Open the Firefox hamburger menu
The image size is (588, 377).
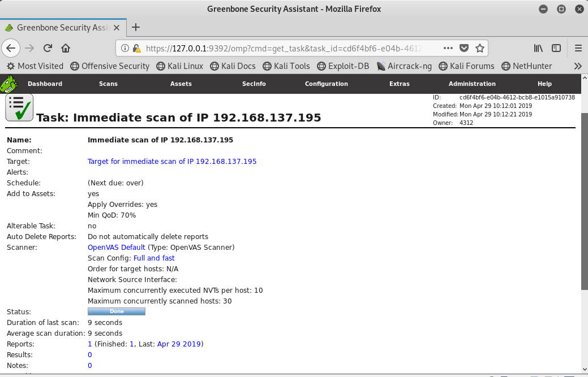(x=578, y=48)
